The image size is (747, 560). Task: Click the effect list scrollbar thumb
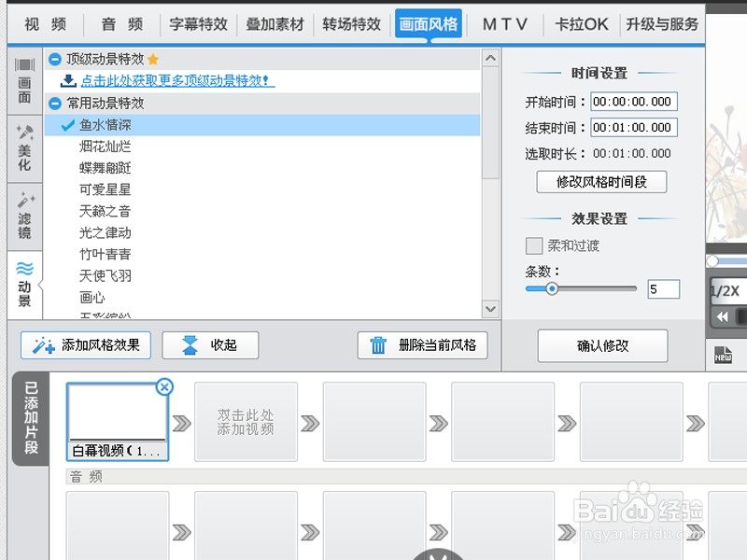pyautogui.click(x=490, y=123)
